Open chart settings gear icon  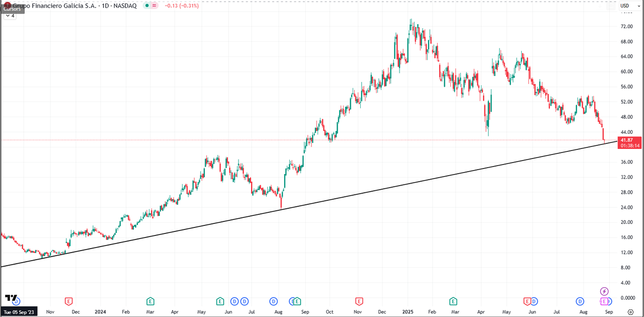(630, 312)
